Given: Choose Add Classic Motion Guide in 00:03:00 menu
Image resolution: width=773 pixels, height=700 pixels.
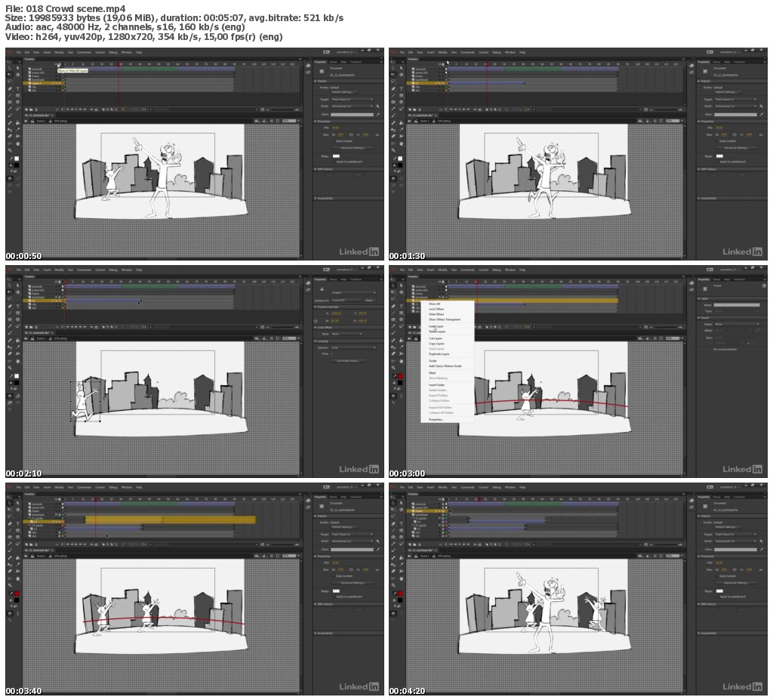Looking at the screenshot, I should tap(445, 366).
